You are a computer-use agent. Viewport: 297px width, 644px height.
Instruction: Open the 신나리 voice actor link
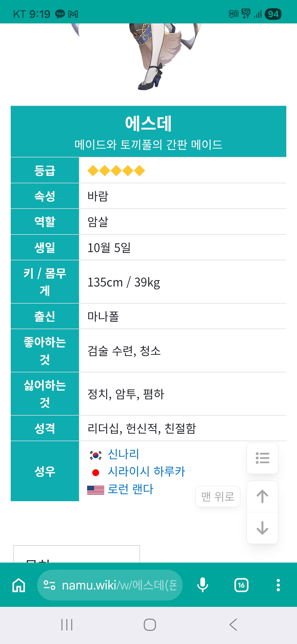[x=123, y=454]
